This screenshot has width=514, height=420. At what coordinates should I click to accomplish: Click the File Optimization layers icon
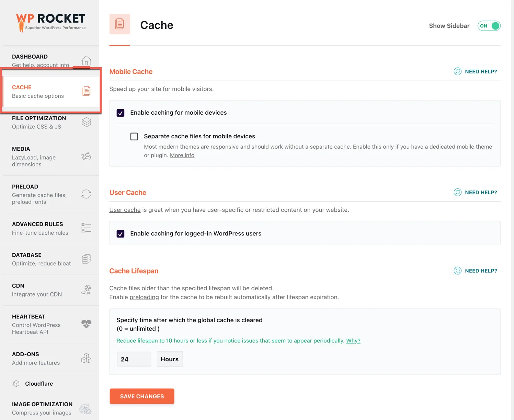[x=86, y=122]
